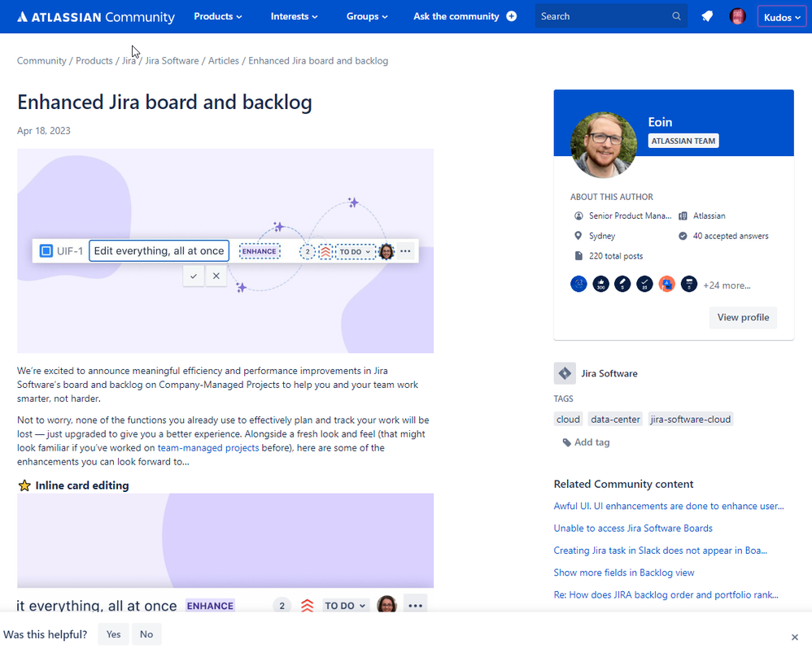Click the Jira Software product icon
This screenshot has height=653, width=812.
tap(565, 373)
